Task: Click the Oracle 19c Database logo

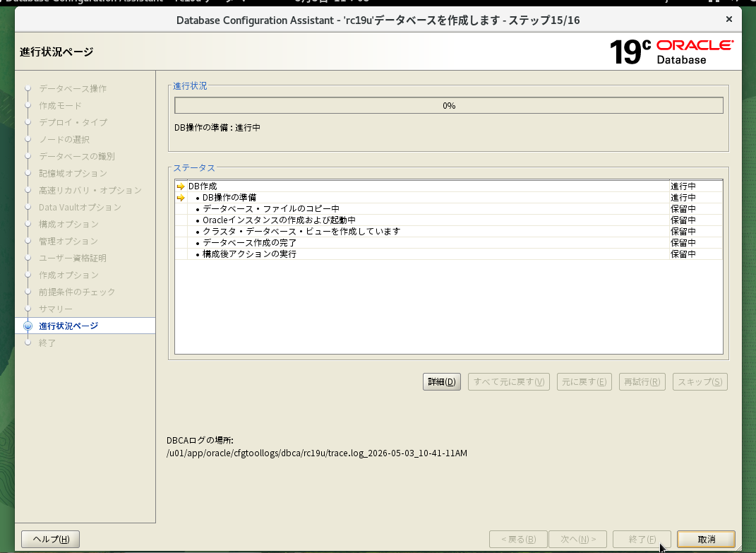Action: click(671, 52)
